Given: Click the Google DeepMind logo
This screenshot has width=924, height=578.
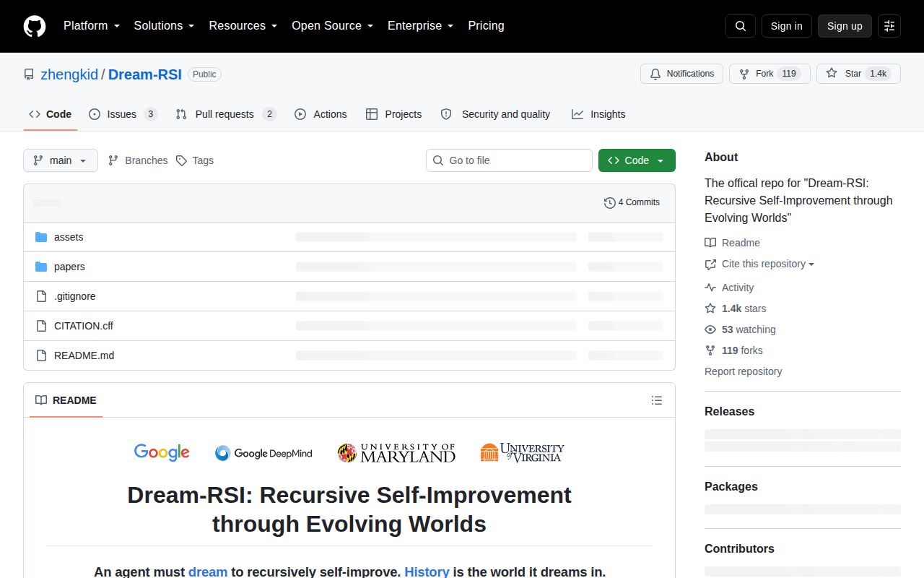Looking at the screenshot, I should pyautogui.click(x=263, y=453).
